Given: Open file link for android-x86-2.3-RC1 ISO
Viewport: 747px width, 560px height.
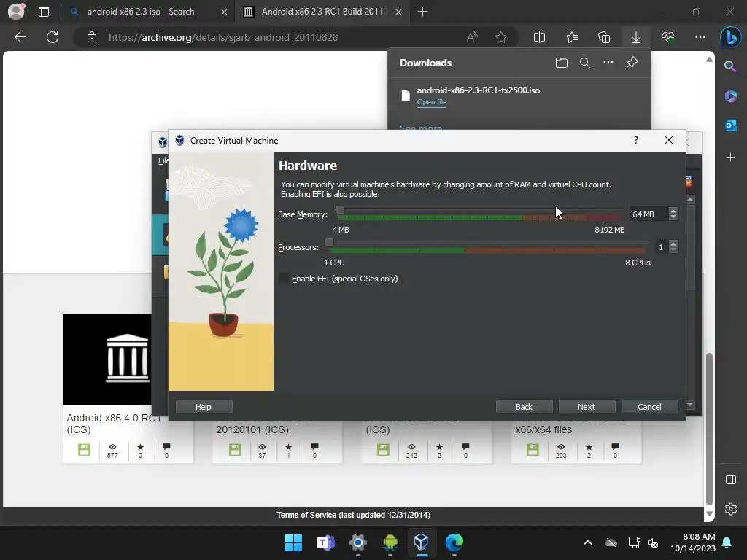Looking at the screenshot, I should (432, 102).
